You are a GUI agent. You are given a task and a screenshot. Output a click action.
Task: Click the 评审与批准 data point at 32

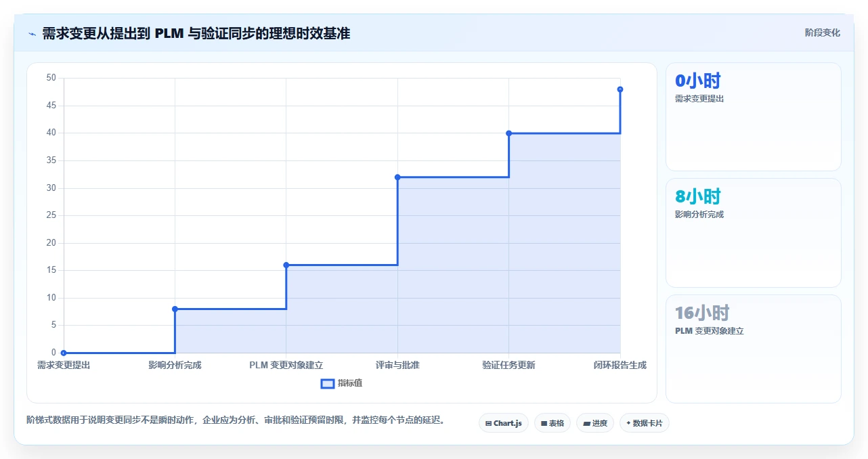[x=397, y=177]
